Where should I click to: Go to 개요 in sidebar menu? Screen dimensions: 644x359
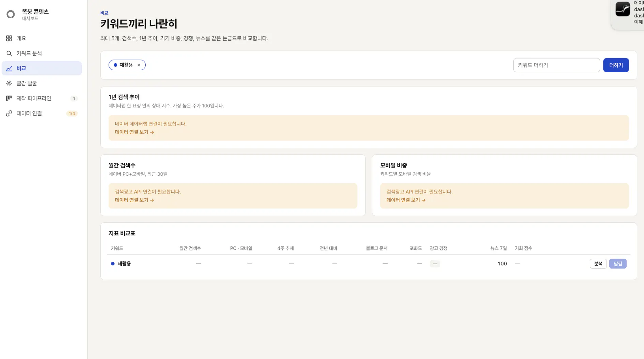coord(41,38)
